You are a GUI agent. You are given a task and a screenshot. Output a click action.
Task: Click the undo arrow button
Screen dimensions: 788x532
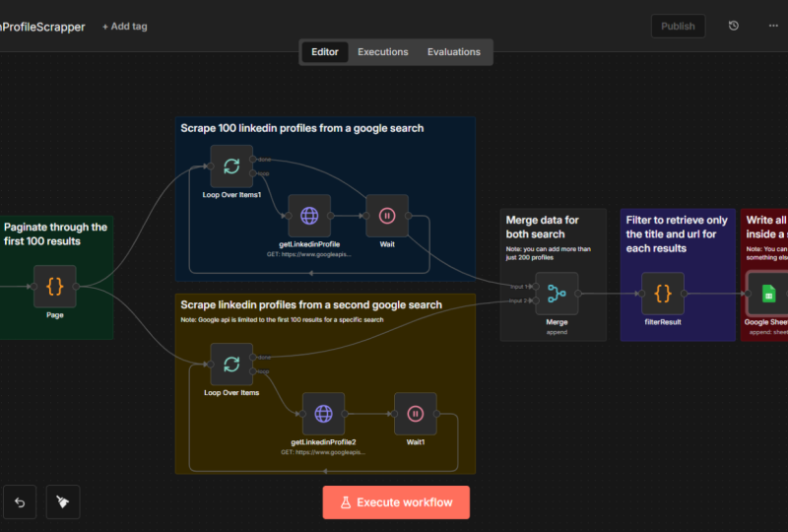[20, 501]
